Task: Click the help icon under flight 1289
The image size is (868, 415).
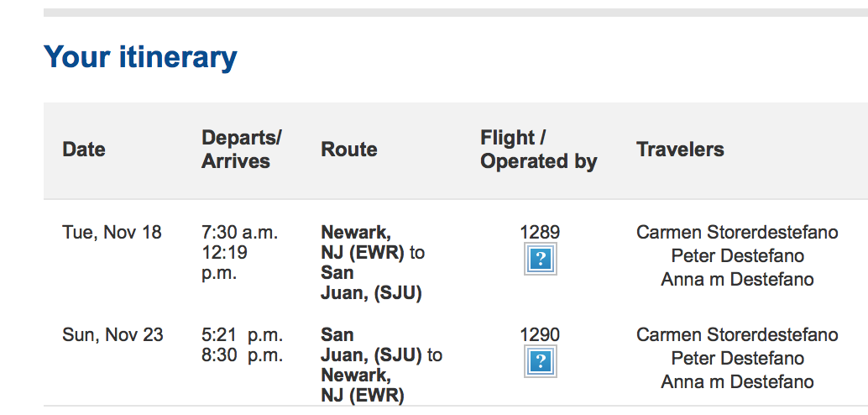Action: click(541, 259)
